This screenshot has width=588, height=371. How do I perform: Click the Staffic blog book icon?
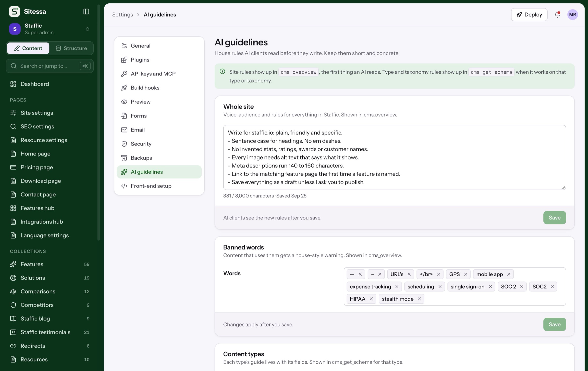(x=13, y=319)
